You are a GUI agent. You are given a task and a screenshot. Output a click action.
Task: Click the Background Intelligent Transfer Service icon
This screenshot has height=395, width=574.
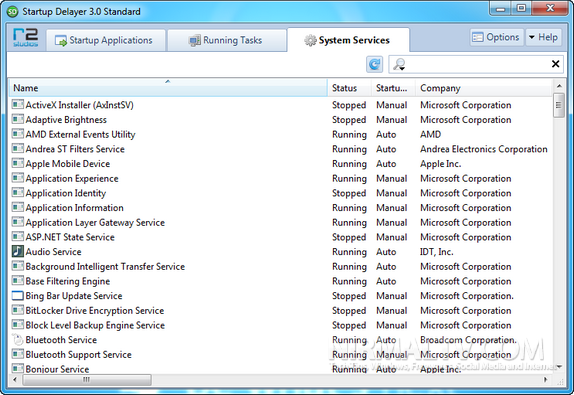(x=18, y=266)
